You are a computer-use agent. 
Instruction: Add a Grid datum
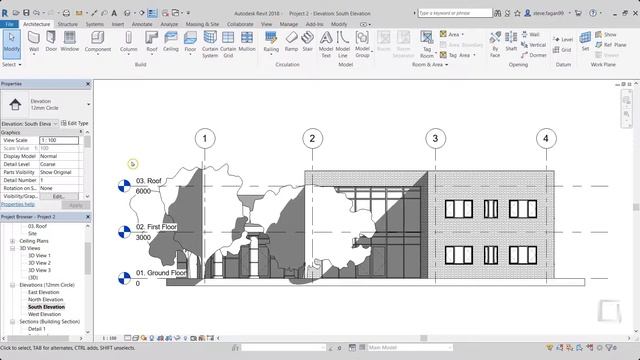[x=562, y=50]
